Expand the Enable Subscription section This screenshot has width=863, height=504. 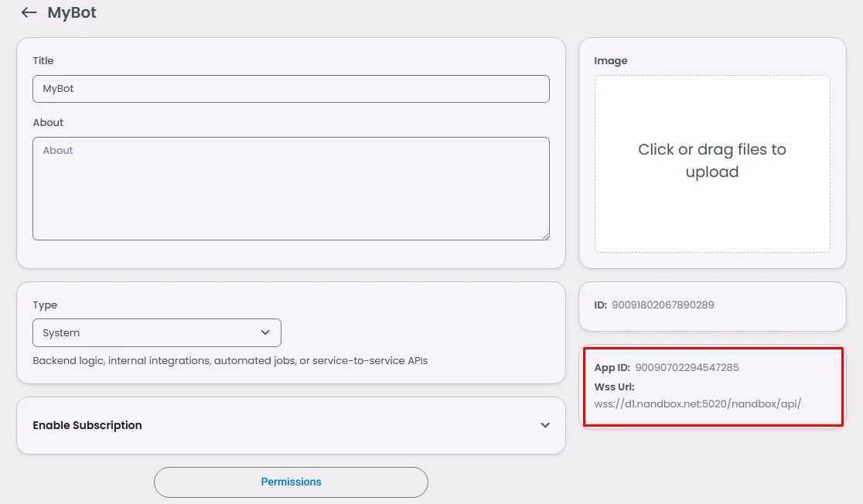(x=291, y=425)
